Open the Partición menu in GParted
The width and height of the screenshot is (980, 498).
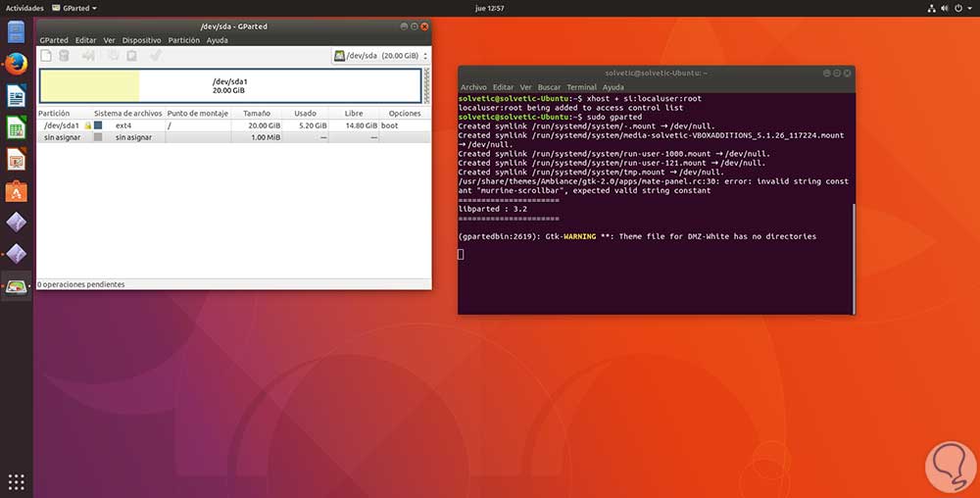(x=183, y=40)
